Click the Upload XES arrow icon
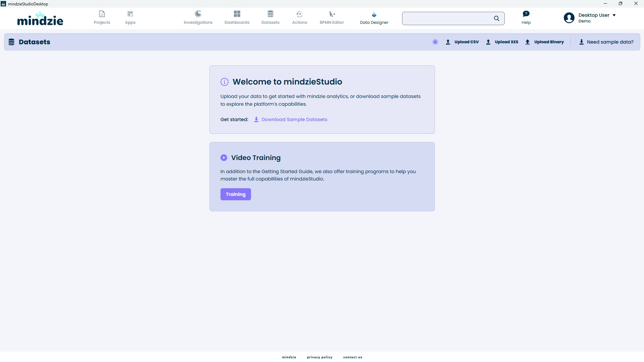Screen dimensions: 644x362 [x=488, y=42]
